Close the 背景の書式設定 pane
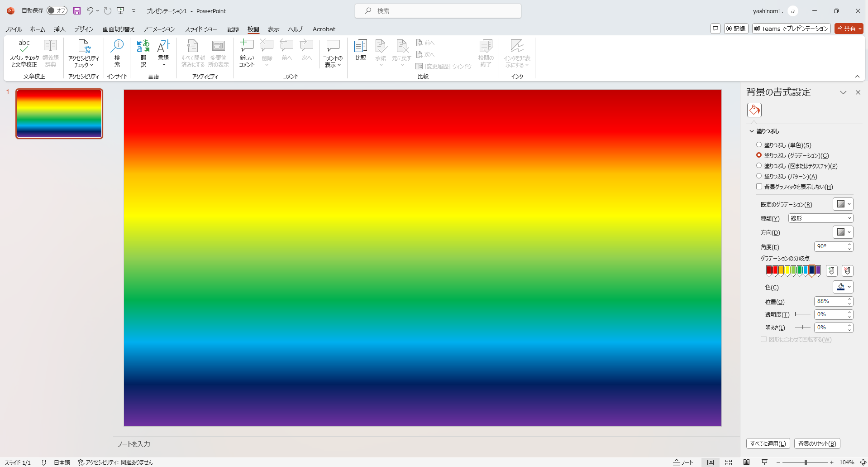Image resolution: width=868 pixels, height=467 pixels. [858, 92]
